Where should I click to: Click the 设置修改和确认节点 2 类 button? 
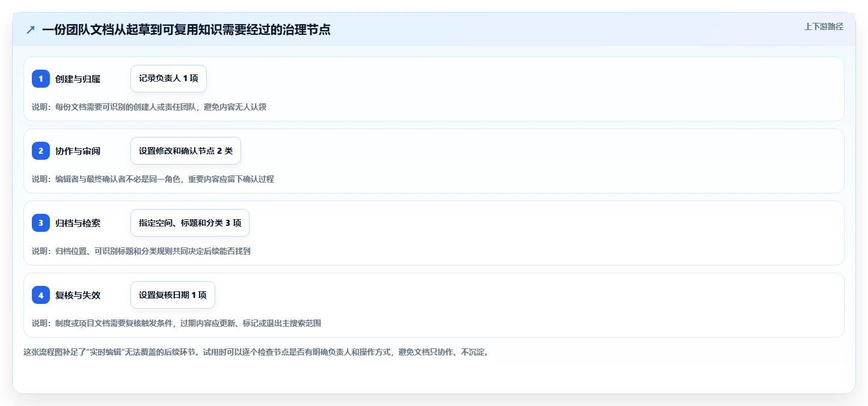tap(186, 151)
